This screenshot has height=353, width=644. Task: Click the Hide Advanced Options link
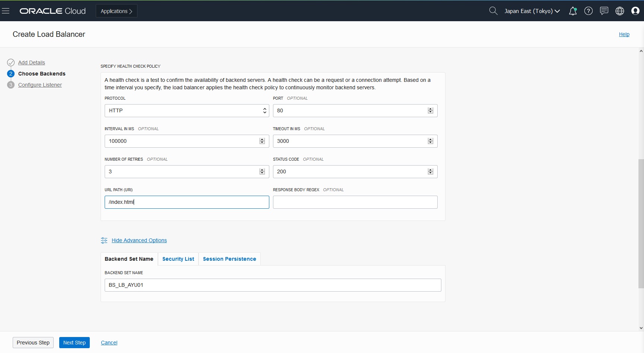139,240
